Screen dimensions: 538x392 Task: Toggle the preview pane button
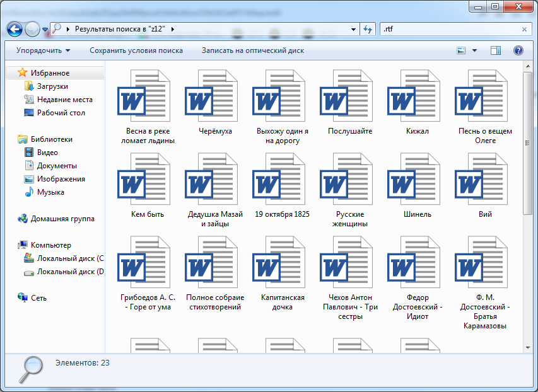pos(496,50)
